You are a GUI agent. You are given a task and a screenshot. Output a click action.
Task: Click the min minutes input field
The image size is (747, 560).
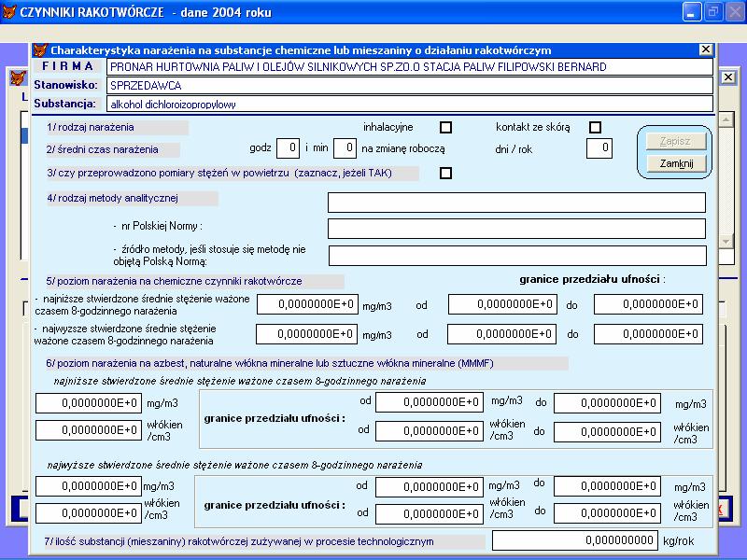345,148
